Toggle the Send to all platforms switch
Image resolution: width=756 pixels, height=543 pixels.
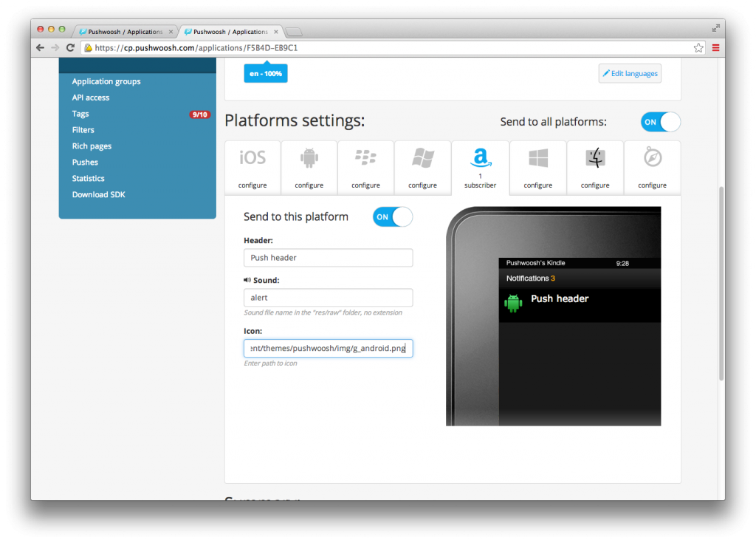[x=660, y=122]
